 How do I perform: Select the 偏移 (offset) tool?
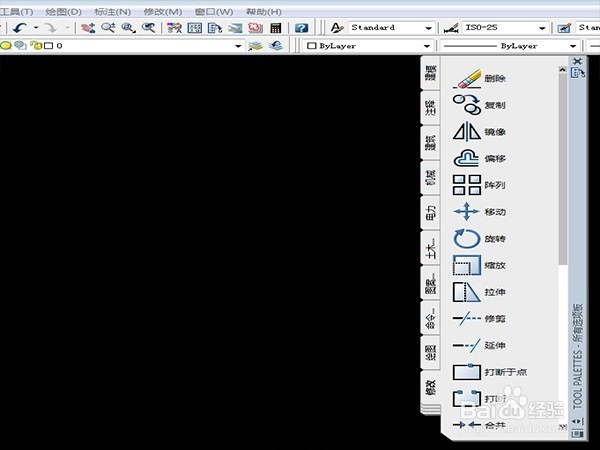[x=479, y=158]
